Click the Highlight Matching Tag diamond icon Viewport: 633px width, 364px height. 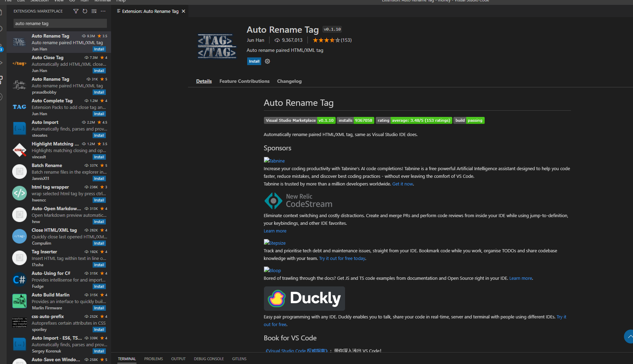(19, 150)
